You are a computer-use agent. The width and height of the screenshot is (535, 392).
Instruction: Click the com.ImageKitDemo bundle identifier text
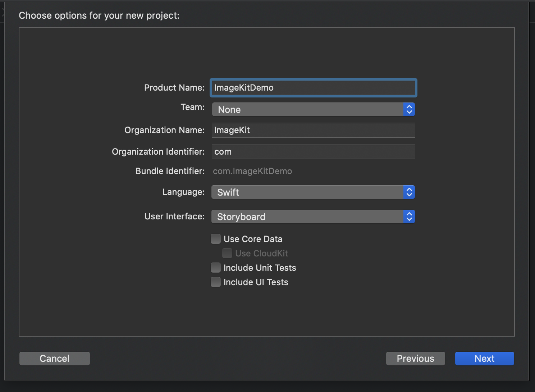[252, 171]
